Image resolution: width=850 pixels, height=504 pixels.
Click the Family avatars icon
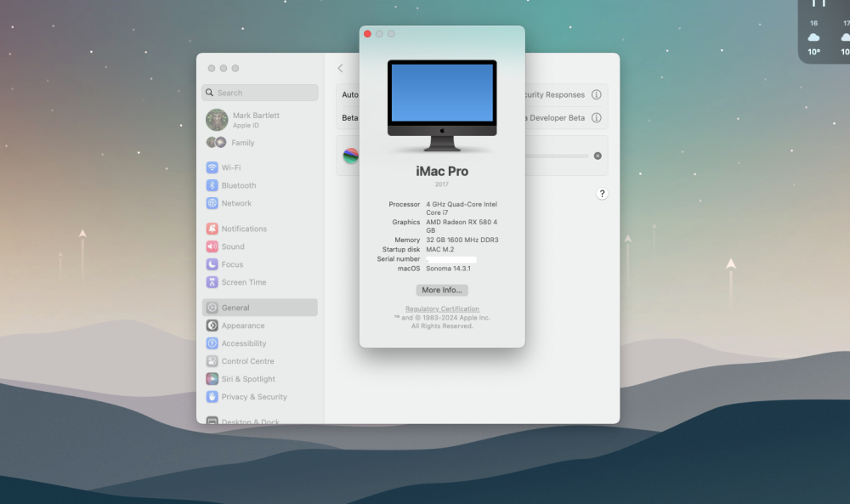(x=216, y=143)
